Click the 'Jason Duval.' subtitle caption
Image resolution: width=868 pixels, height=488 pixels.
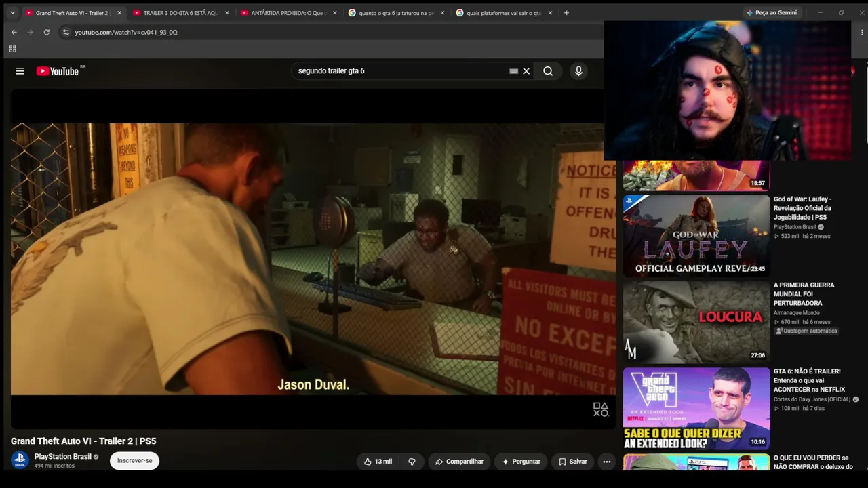coord(313,385)
